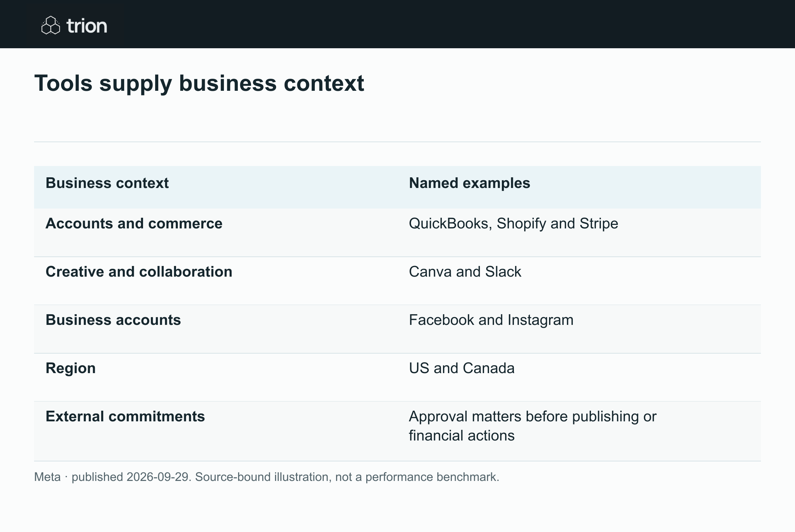Click the trion hexagon logo icon

pos(51,25)
